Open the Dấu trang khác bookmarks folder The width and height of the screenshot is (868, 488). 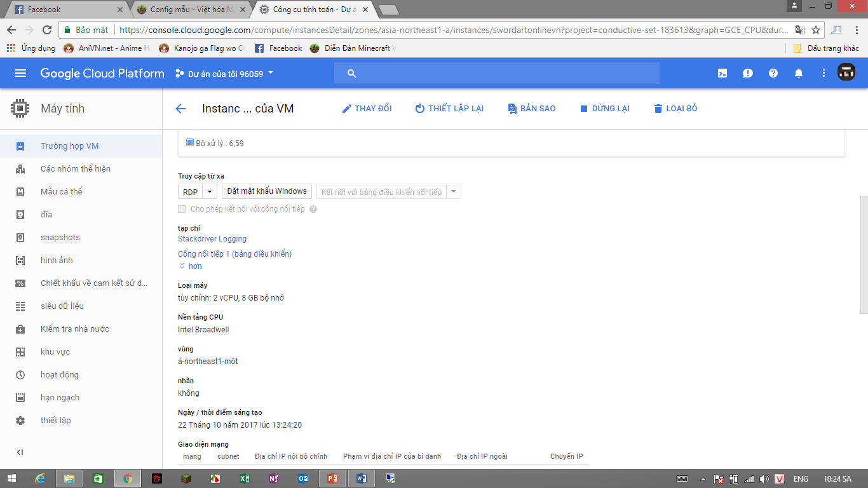827,48
